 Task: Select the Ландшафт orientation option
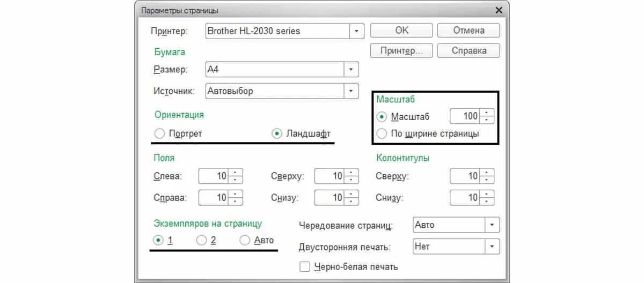click(277, 133)
